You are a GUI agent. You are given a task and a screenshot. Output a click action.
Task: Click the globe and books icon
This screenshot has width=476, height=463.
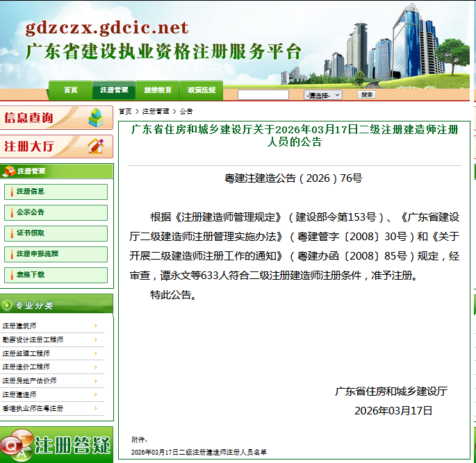click(96, 117)
